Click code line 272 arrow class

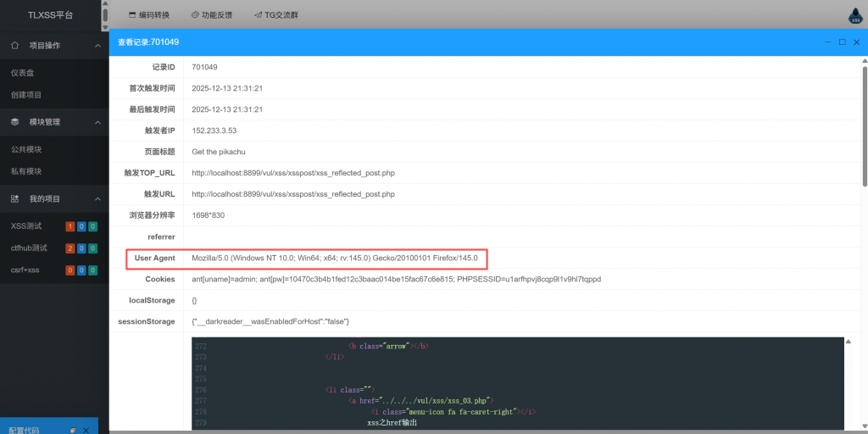coord(388,346)
